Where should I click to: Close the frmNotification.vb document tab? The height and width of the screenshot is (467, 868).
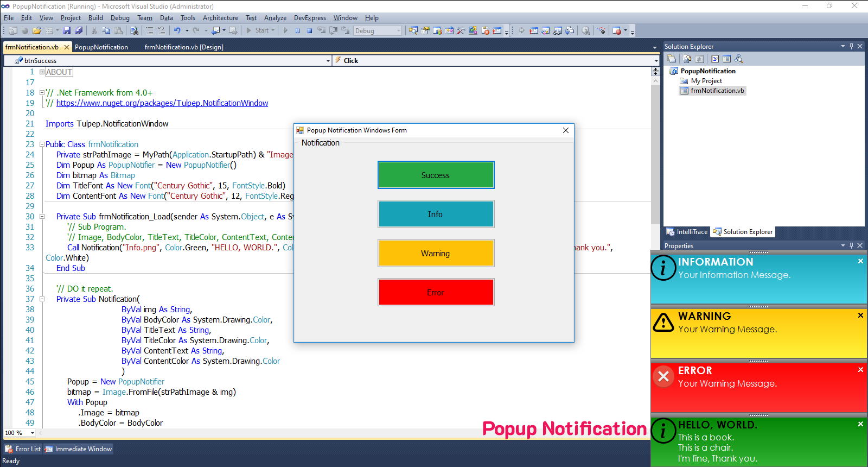67,47
